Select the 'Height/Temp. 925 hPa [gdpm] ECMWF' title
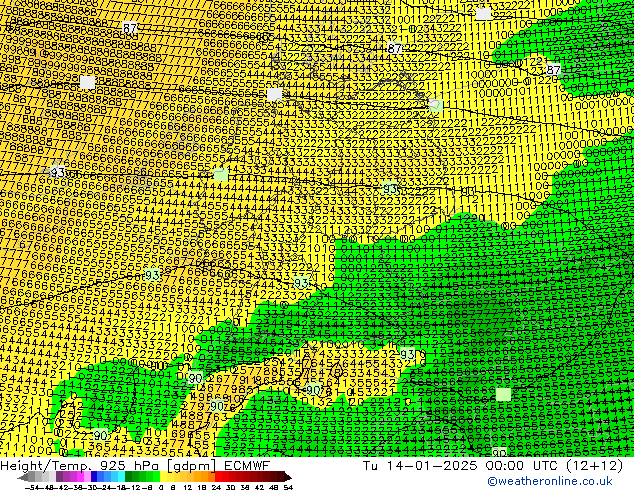The width and height of the screenshot is (634, 490). point(135,466)
